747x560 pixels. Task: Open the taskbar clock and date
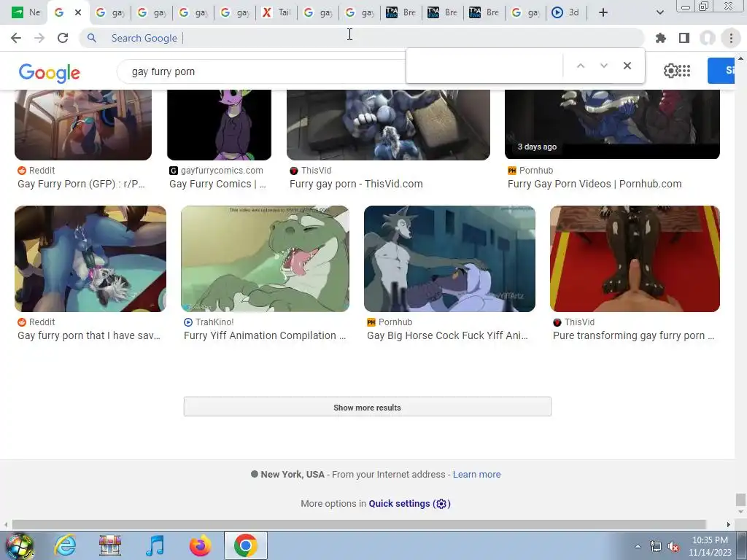coord(710,546)
